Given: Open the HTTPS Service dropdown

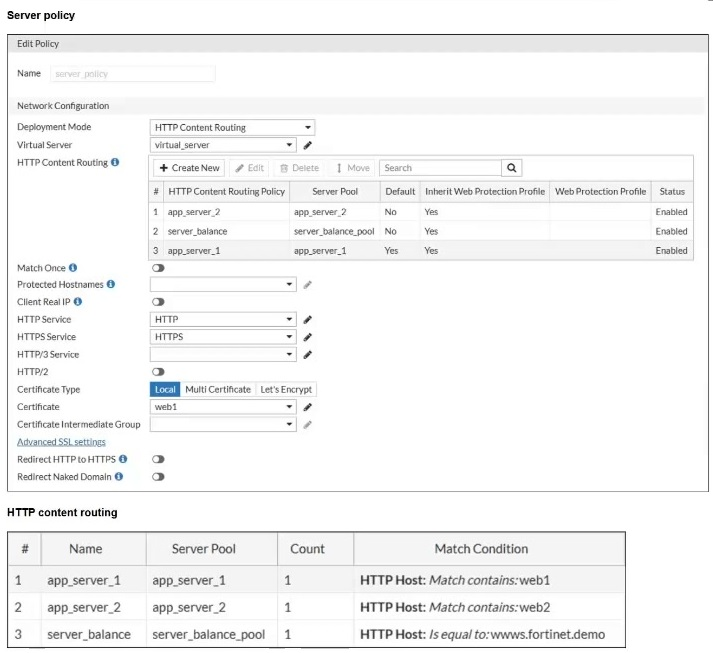Looking at the screenshot, I should tap(223, 337).
